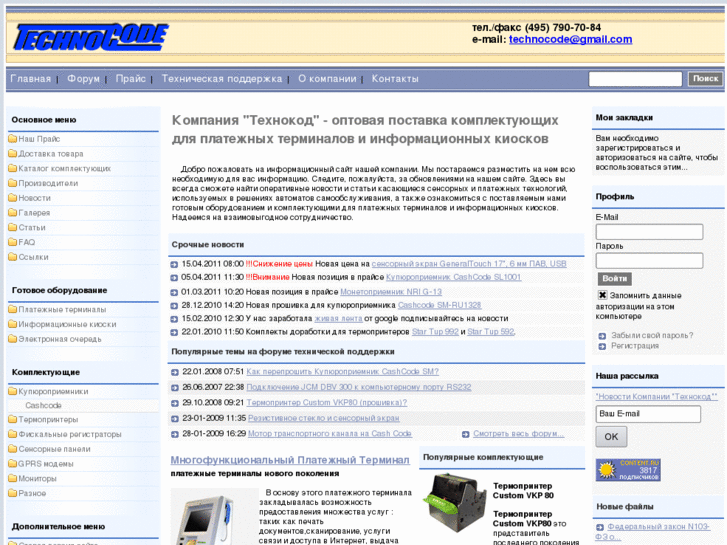
Task: Focus the Пароль password field
Action: click(649, 261)
